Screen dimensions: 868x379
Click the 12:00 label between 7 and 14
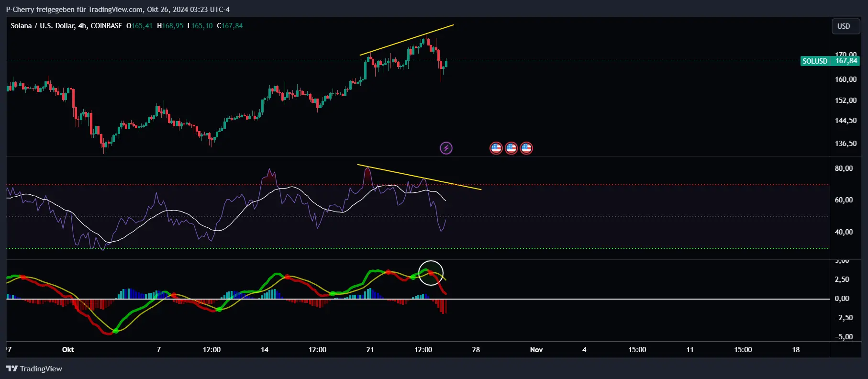(211, 350)
